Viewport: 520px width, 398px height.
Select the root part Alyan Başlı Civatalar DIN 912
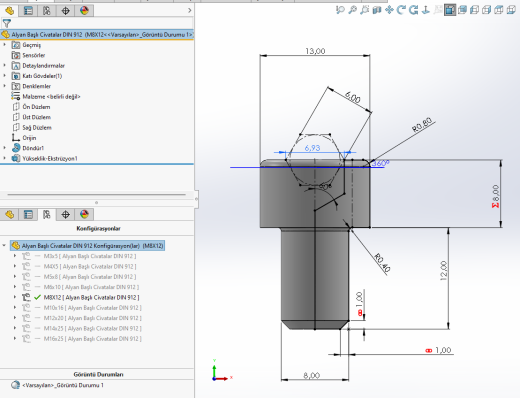click(97, 34)
